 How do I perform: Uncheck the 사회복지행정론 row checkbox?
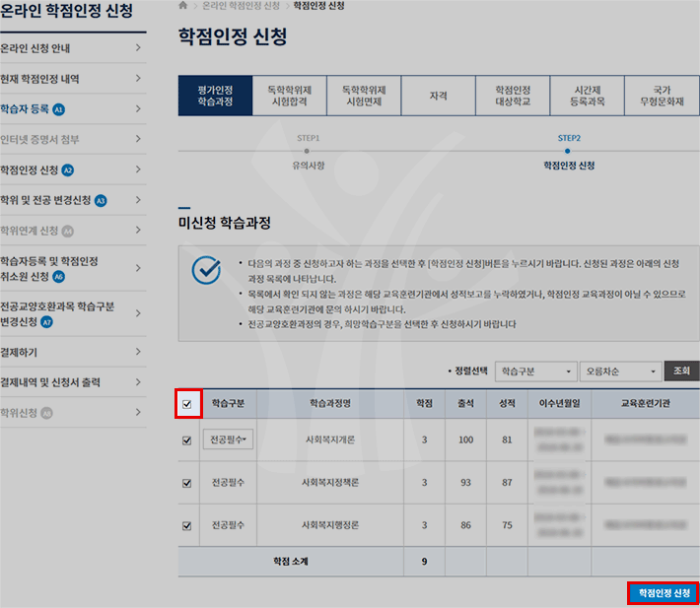pos(187,526)
